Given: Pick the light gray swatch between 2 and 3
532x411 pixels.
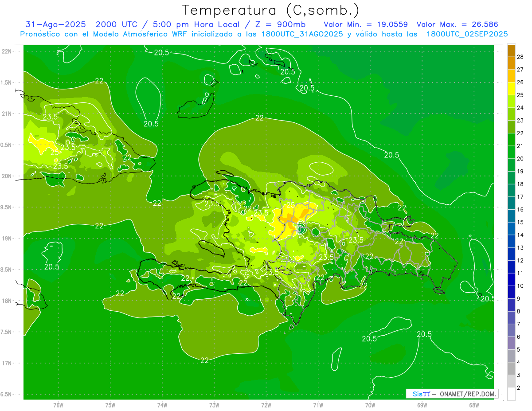Looking at the screenshot, I should (511, 381).
